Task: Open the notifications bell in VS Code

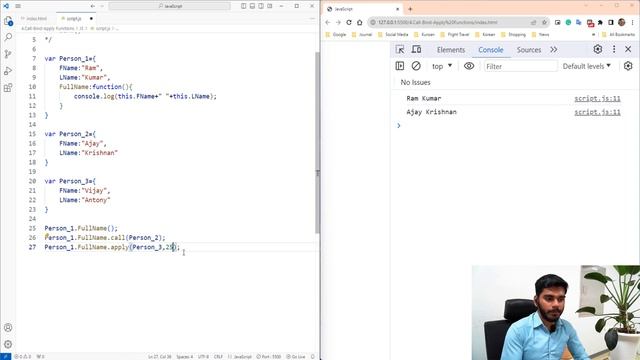Action: click(x=313, y=357)
